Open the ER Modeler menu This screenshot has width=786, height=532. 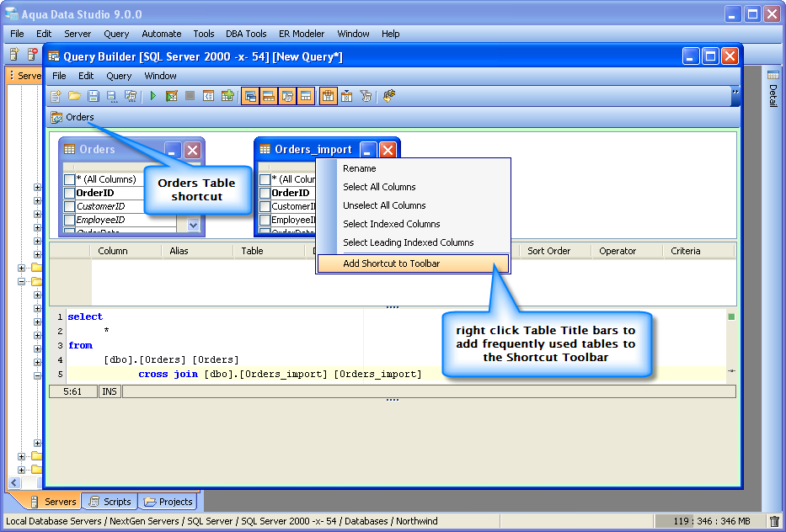click(x=302, y=34)
